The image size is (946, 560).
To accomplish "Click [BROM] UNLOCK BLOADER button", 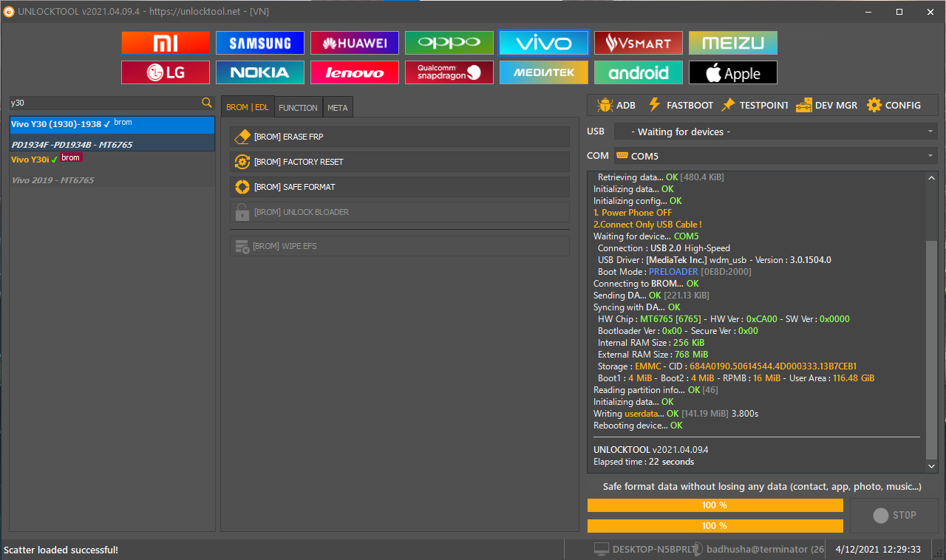I will [x=400, y=212].
